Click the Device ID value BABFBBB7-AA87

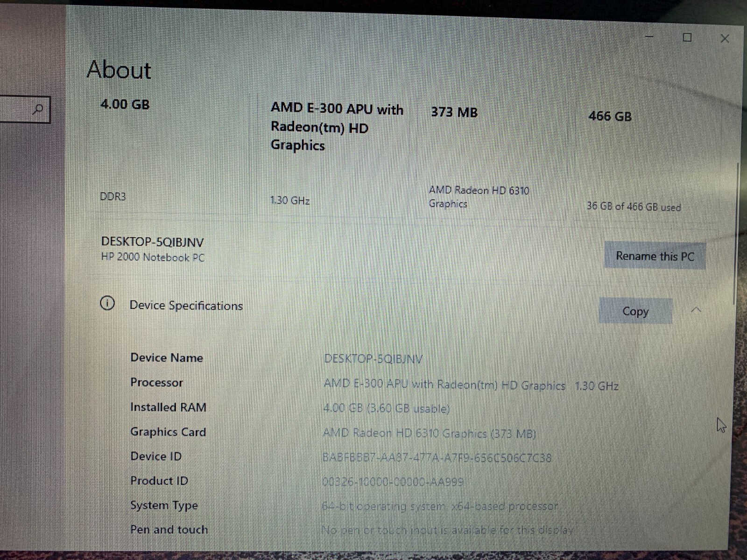coord(437,457)
